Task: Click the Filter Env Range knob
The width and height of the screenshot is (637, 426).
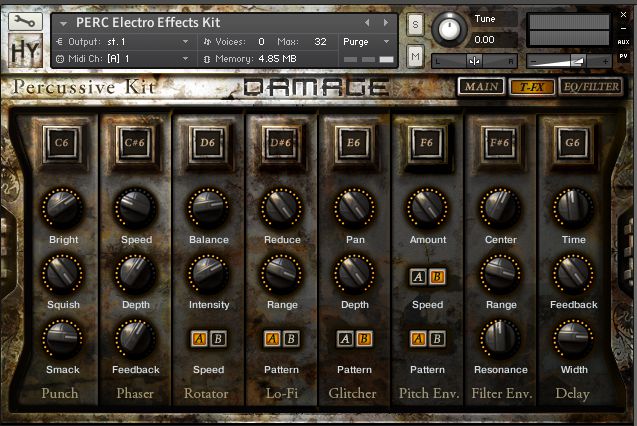Action: point(500,274)
